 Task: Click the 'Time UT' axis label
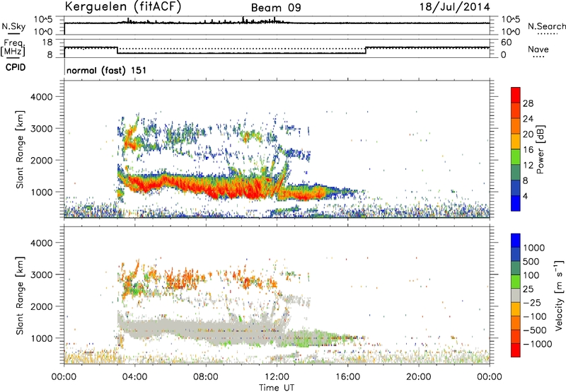[x=277, y=388]
